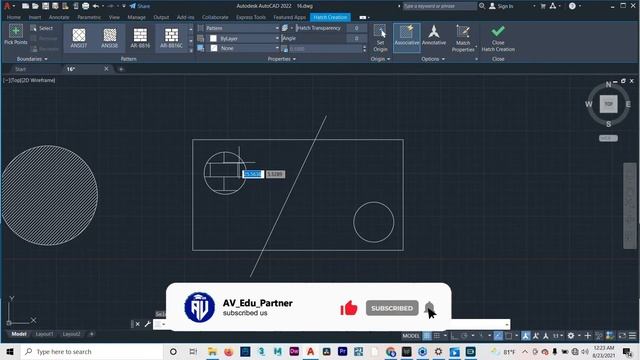Image resolution: width=640 pixels, height=360 pixels.
Task: Open File Explorer from the taskbar
Action: (x=212, y=351)
